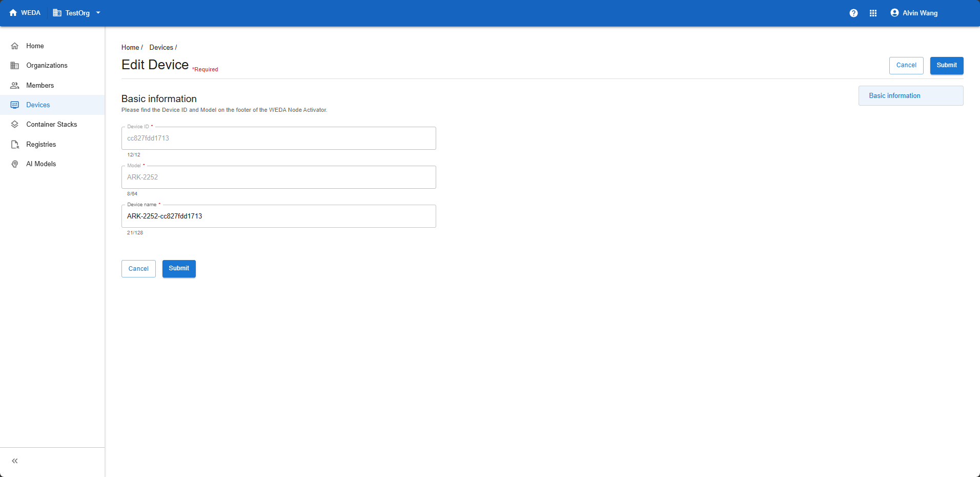
Task: Click Devices breadcrumb link
Action: [x=161, y=48]
